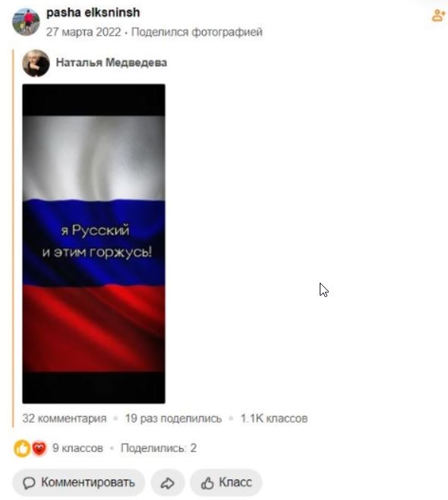Click the thumbs-up icon in Класс button
The image size is (448, 500).
coord(207,483)
